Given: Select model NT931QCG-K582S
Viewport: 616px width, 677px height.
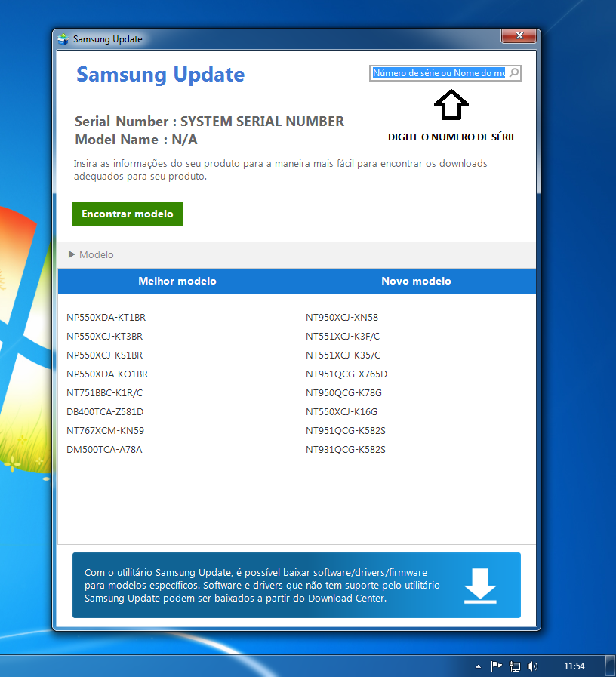Looking at the screenshot, I should (346, 450).
